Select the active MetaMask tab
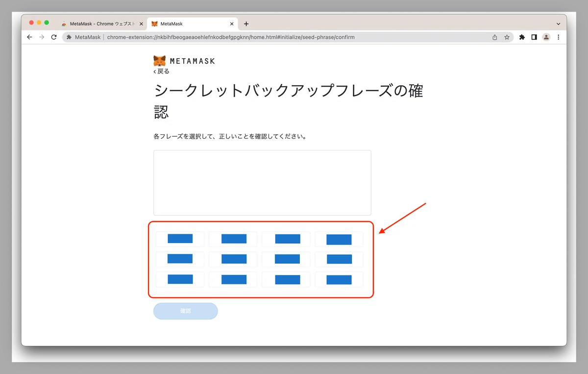Image resolution: width=588 pixels, height=374 pixels. pos(193,24)
